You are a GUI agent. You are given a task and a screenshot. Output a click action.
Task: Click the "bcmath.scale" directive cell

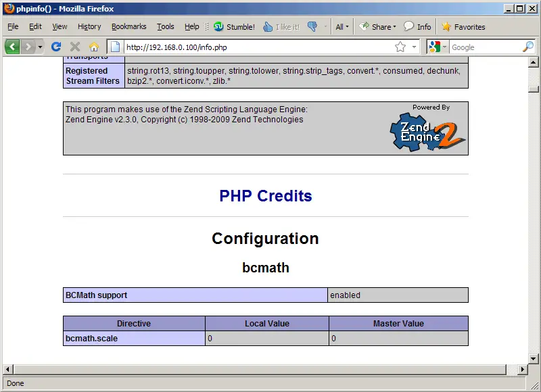point(134,338)
